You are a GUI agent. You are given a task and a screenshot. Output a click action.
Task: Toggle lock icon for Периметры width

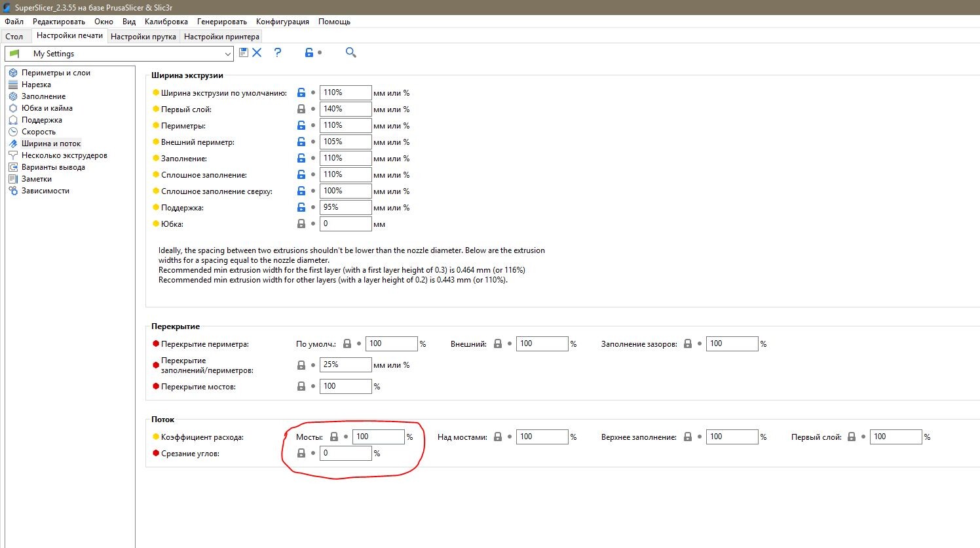point(301,126)
